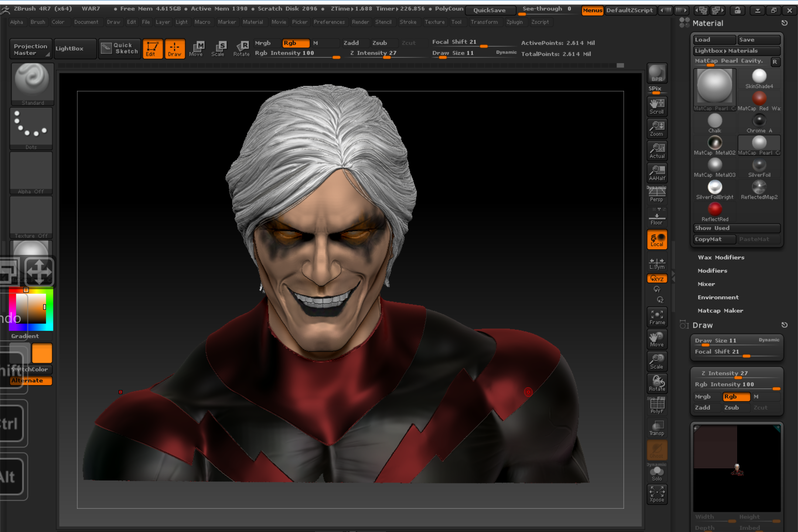798x532 pixels.
Task: Open the Dots stroke picker
Action: tap(31, 129)
